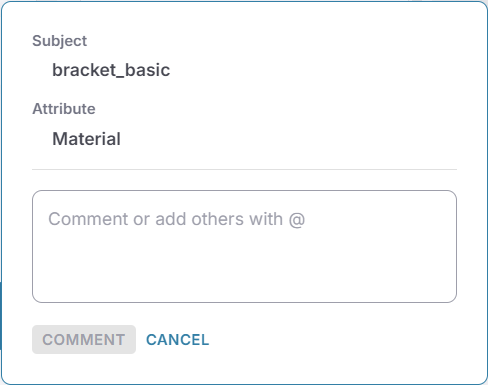
Task: Click the text "bracket_basic" under Subject
Action: [x=111, y=70]
